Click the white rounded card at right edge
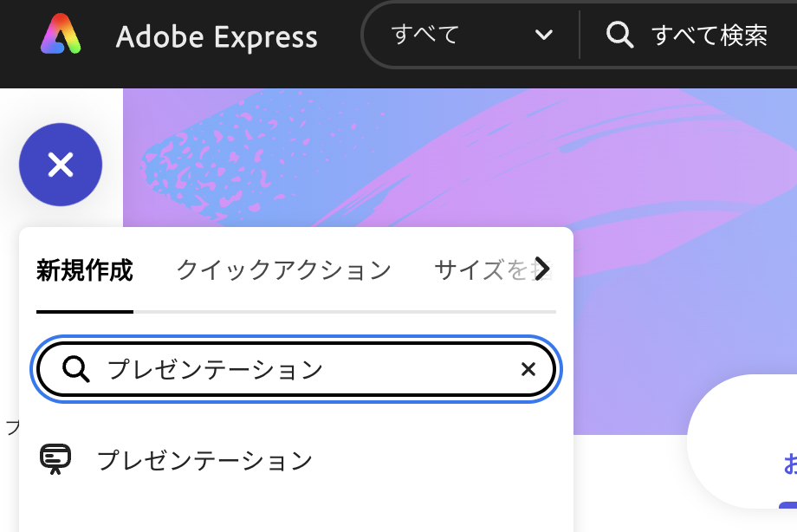 [745, 442]
